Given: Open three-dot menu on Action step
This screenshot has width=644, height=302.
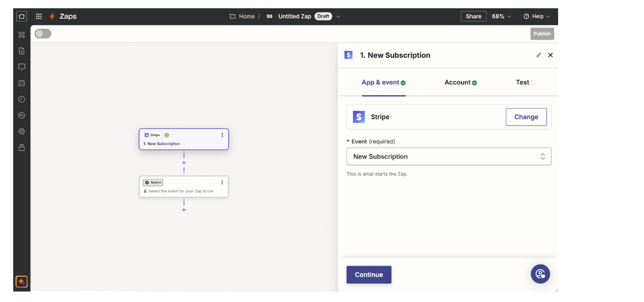Looking at the screenshot, I should coord(222,182).
